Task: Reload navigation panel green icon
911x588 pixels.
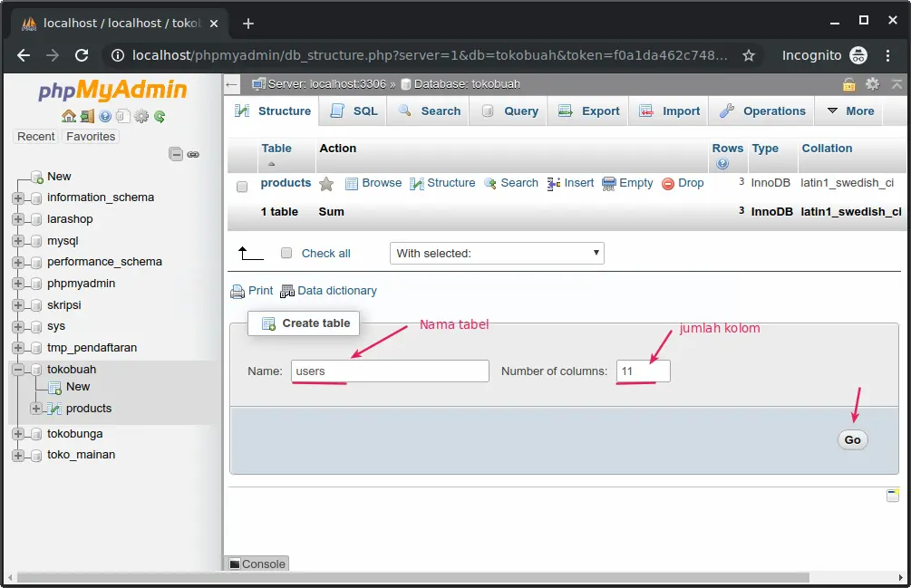Action: (x=160, y=116)
